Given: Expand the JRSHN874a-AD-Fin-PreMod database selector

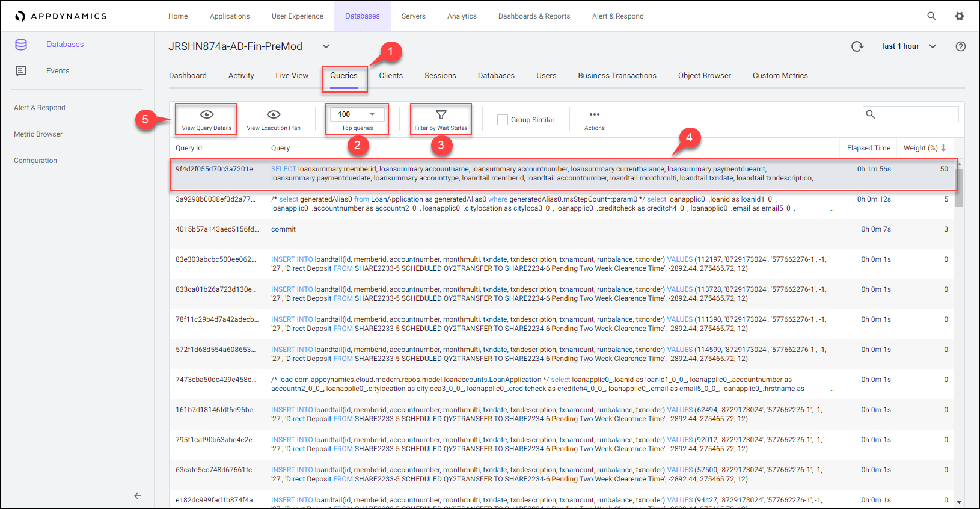Looking at the screenshot, I should [326, 46].
